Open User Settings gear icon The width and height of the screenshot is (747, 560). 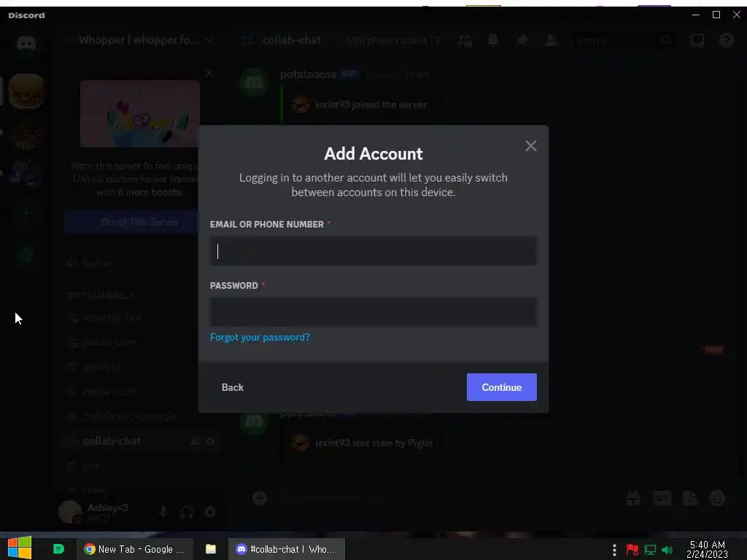(210, 512)
